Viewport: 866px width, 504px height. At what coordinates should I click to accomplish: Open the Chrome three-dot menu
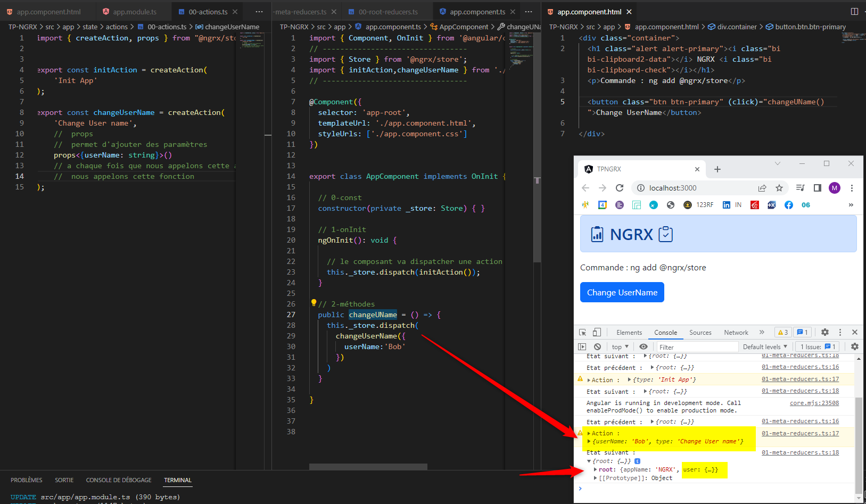pos(852,188)
